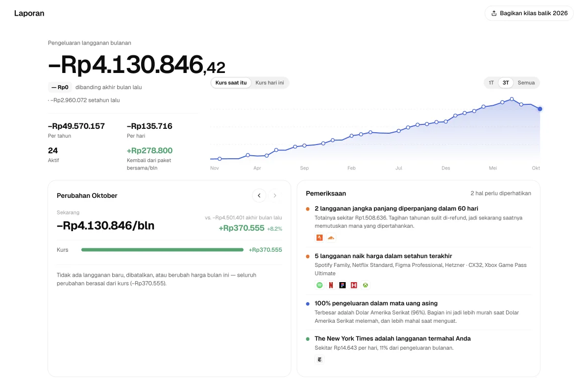Go to previous month in Perubahan Oktober
This screenshot has width=588, height=382.
pos(259,195)
